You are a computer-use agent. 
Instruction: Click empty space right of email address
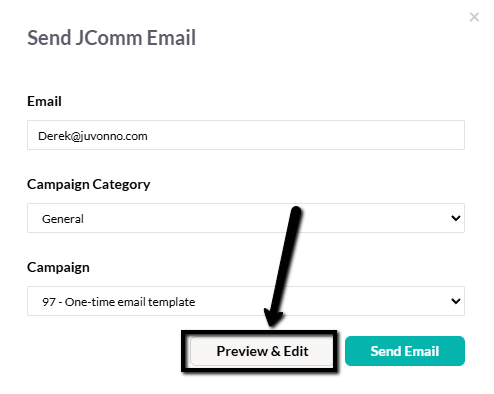300,135
